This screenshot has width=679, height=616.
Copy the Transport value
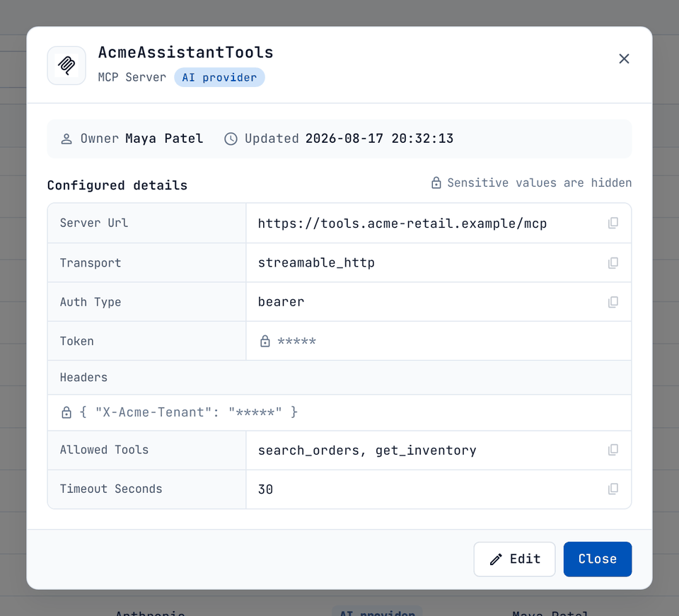tap(613, 263)
